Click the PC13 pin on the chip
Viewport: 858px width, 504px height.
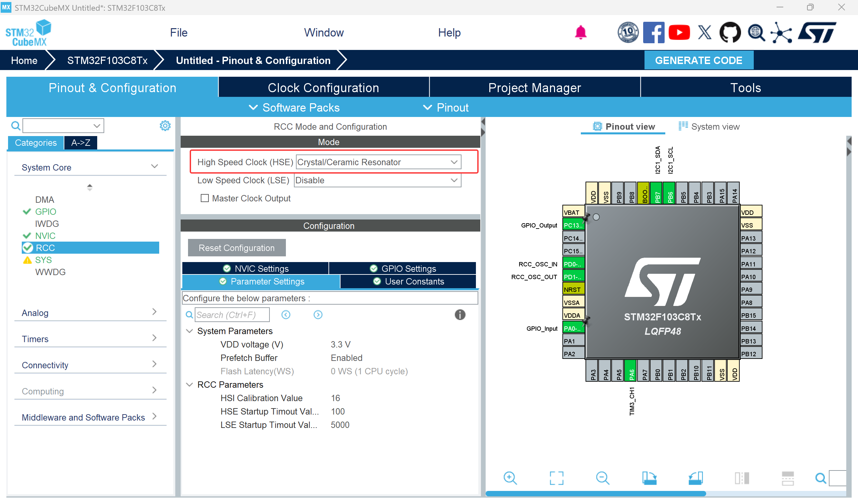573,225
